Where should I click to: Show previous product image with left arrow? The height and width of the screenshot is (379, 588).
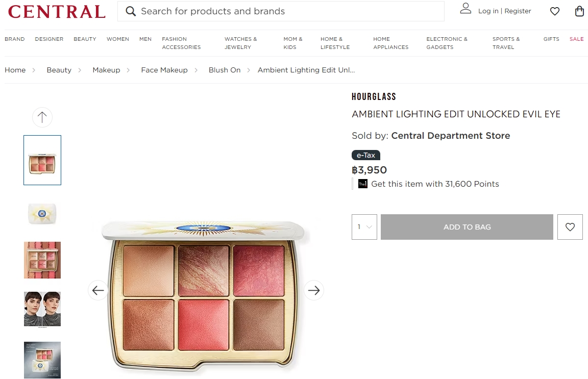tap(97, 290)
